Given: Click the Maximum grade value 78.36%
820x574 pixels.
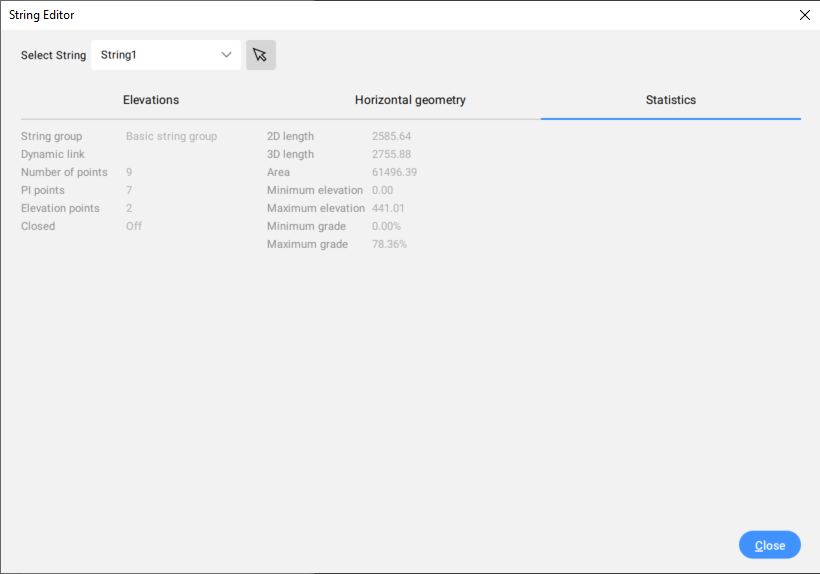Looking at the screenshot, I should coord(389,244).
